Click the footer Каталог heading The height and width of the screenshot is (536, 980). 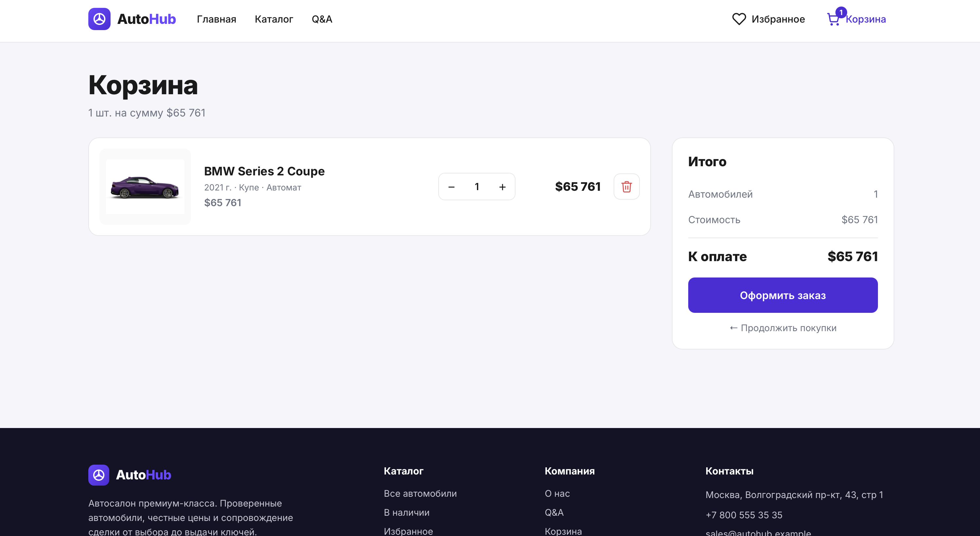point(403,471)
